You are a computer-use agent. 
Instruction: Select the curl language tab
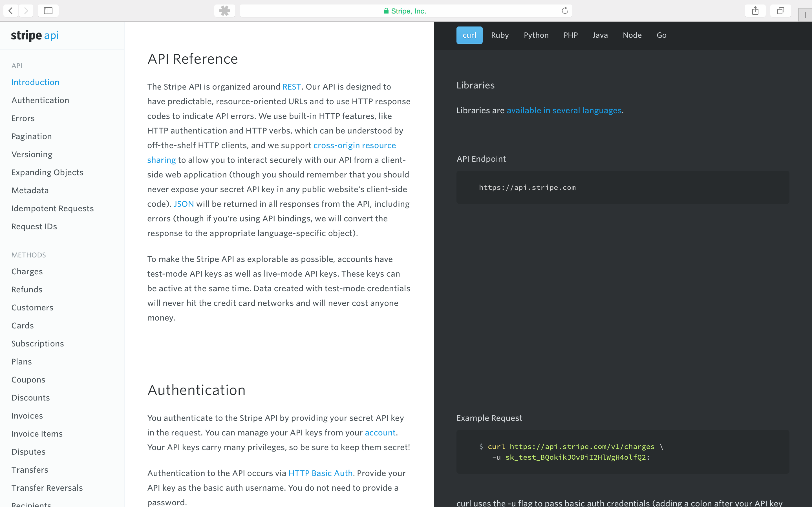tap(469, 35)
